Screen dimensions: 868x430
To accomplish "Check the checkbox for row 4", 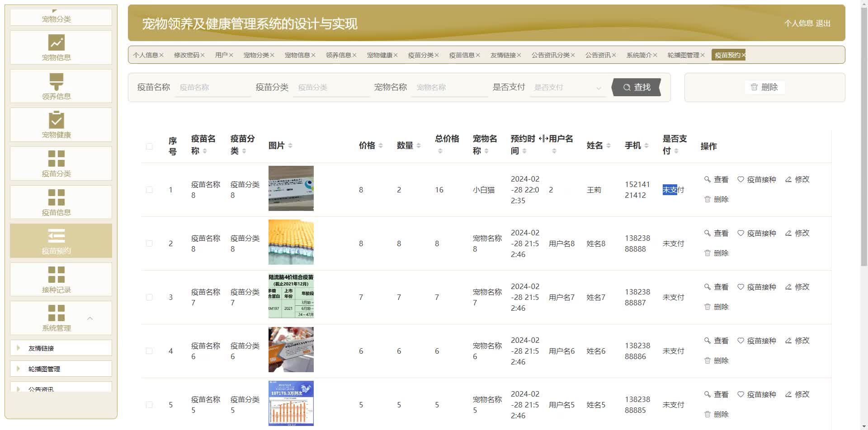I will (x=149, y=351).
